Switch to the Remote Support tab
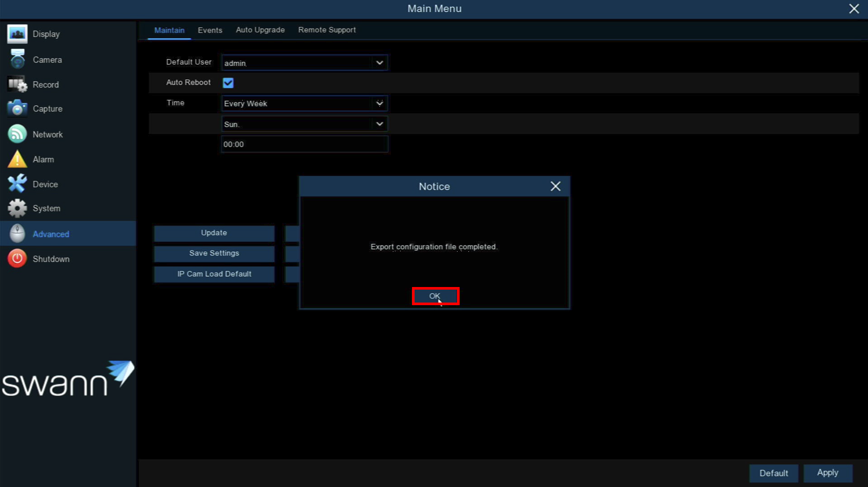This screenshot has width=868, height=487. tap(327, 30)
